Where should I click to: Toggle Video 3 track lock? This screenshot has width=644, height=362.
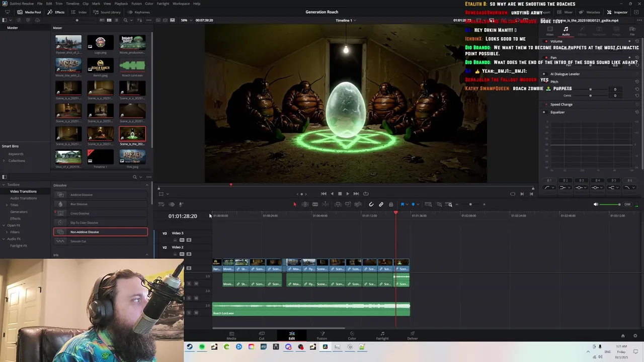pyautogui.click(x=175, y=240)
